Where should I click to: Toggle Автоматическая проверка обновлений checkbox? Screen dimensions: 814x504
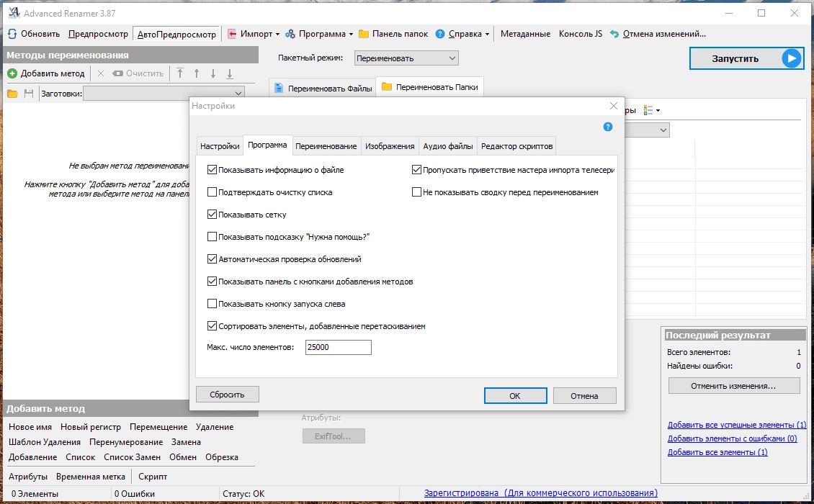pyautogui.click(x=212, y=259)
